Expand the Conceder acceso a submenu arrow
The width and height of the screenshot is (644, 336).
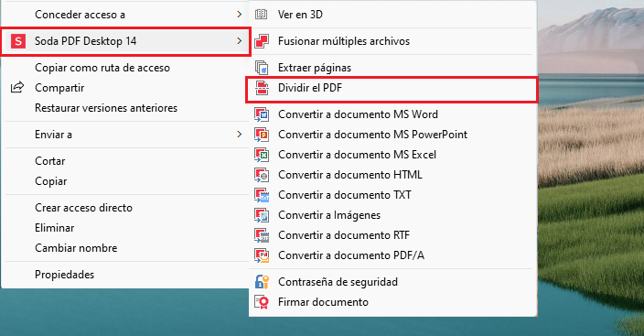(240, 15)
